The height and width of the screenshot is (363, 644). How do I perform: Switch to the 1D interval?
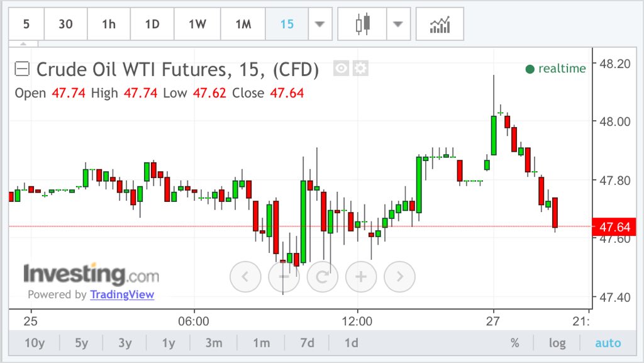(x=152, y=25)
